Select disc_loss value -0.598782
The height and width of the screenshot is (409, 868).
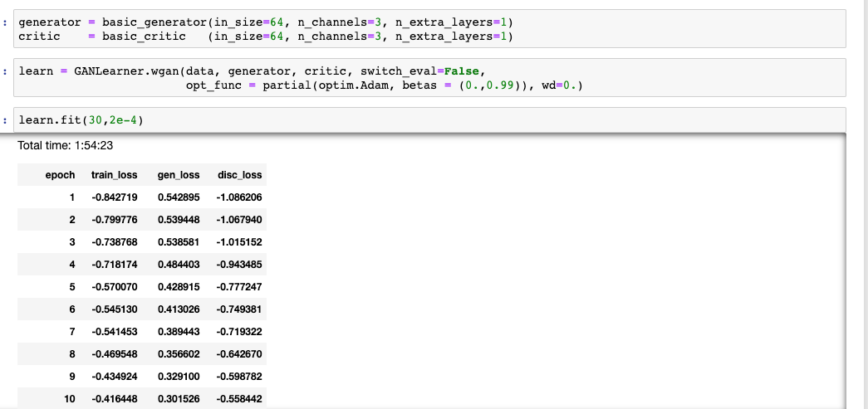point(239,377)
